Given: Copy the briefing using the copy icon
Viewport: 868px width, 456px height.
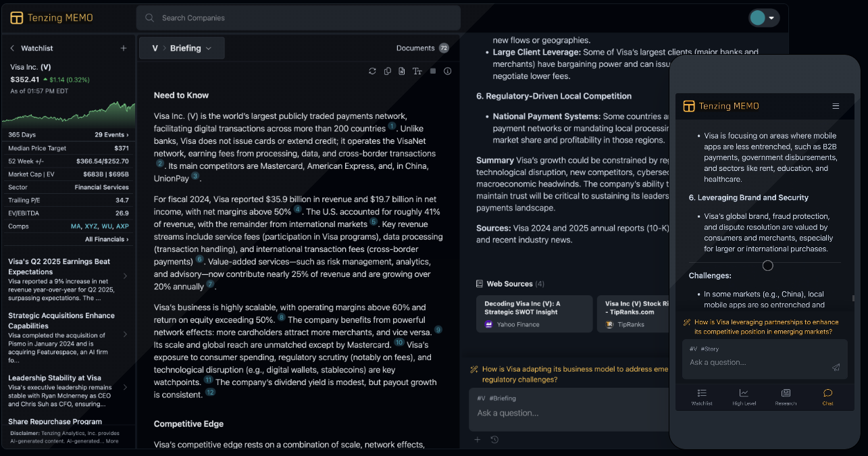Looking at the screenshot, I should (388, 71).
